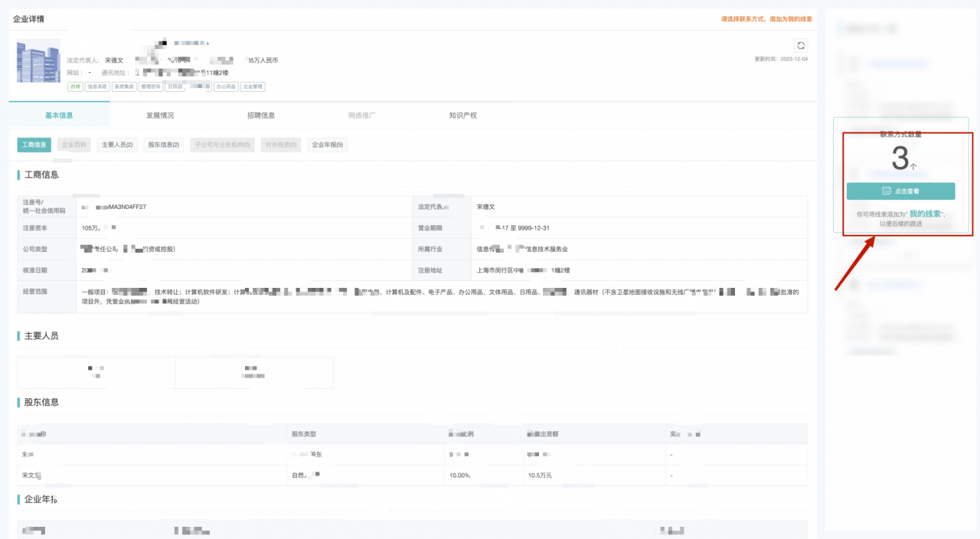Click the 股东信息 section heading
The image size is (980, 539).
(41, 402)
